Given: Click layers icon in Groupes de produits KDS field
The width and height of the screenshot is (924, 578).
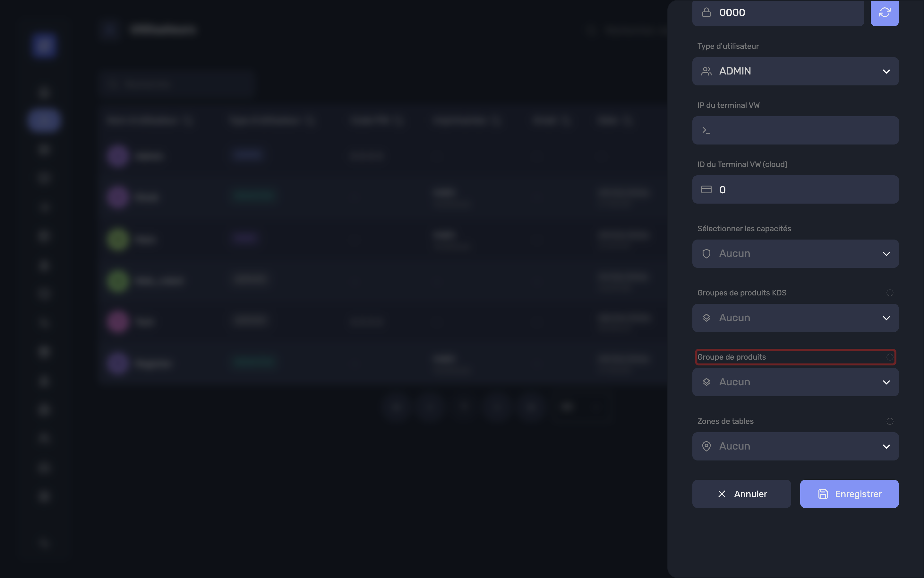Looking at the screenshot, I should click(x=706, y=318).
